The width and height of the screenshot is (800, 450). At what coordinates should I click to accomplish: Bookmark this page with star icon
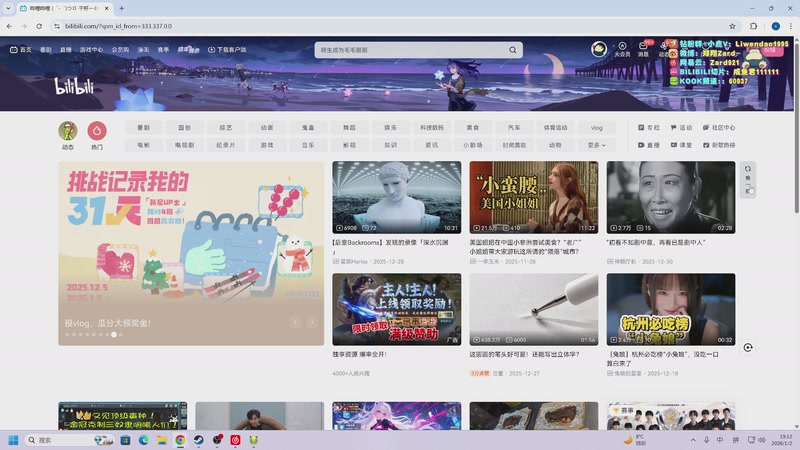[x=732, y=26]
